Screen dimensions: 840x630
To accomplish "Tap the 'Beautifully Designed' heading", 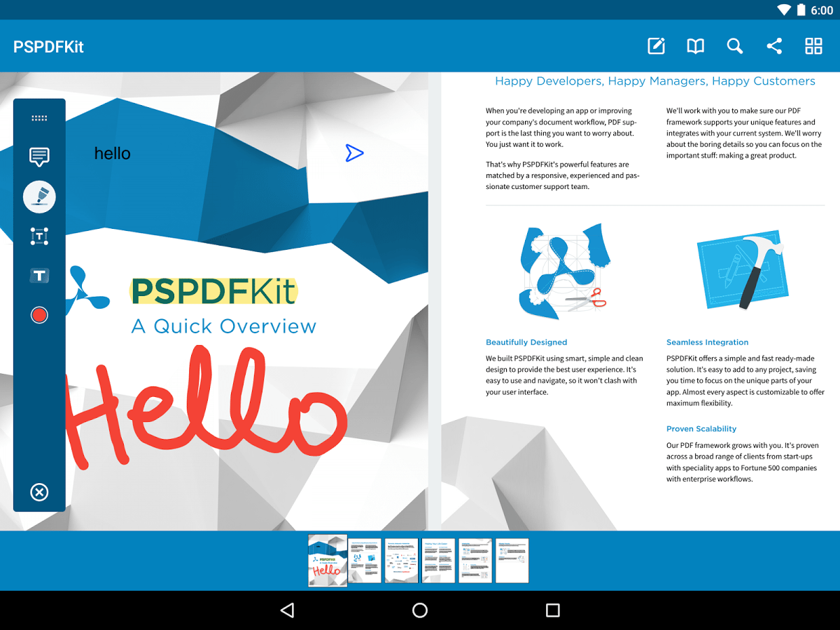I will tap(526, 342).
